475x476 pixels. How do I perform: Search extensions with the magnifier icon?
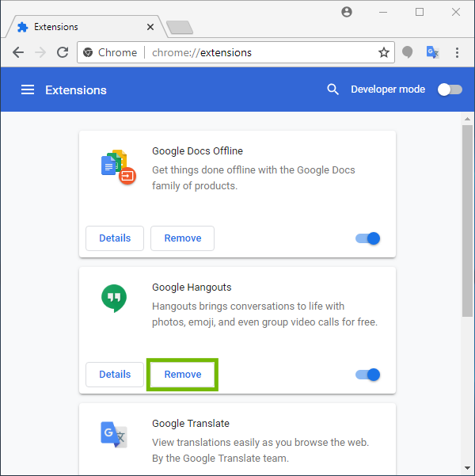coord(332,89)
